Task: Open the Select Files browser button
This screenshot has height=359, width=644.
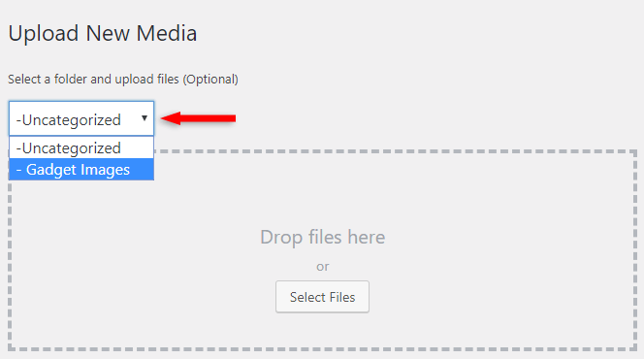Action: pyautogui.click(x=322, y=297)
